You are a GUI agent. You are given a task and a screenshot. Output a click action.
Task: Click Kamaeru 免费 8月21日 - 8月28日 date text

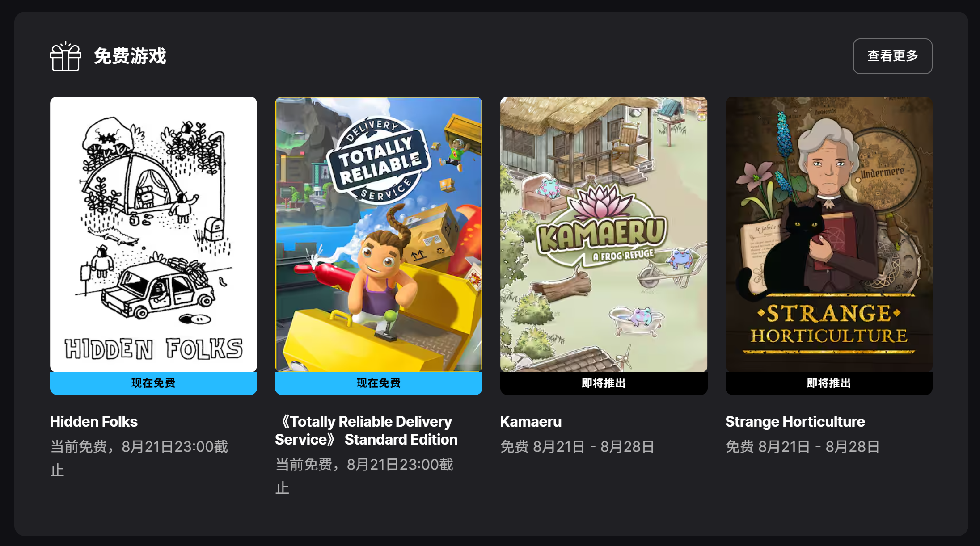coord(577,446)
